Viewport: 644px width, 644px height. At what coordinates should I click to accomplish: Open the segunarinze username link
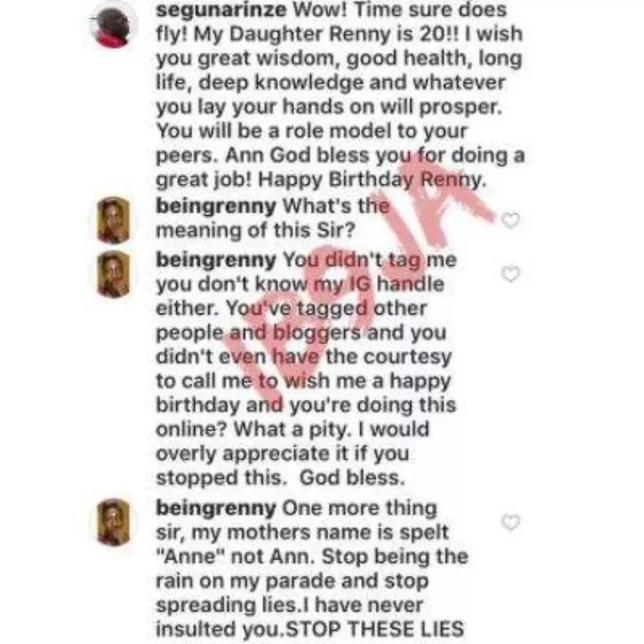point(221,10)
